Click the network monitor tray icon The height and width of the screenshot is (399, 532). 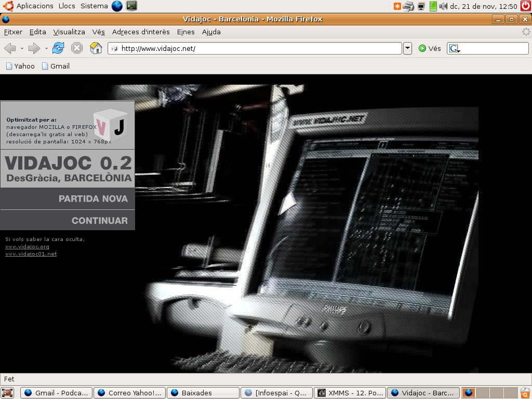coord(421,6)
